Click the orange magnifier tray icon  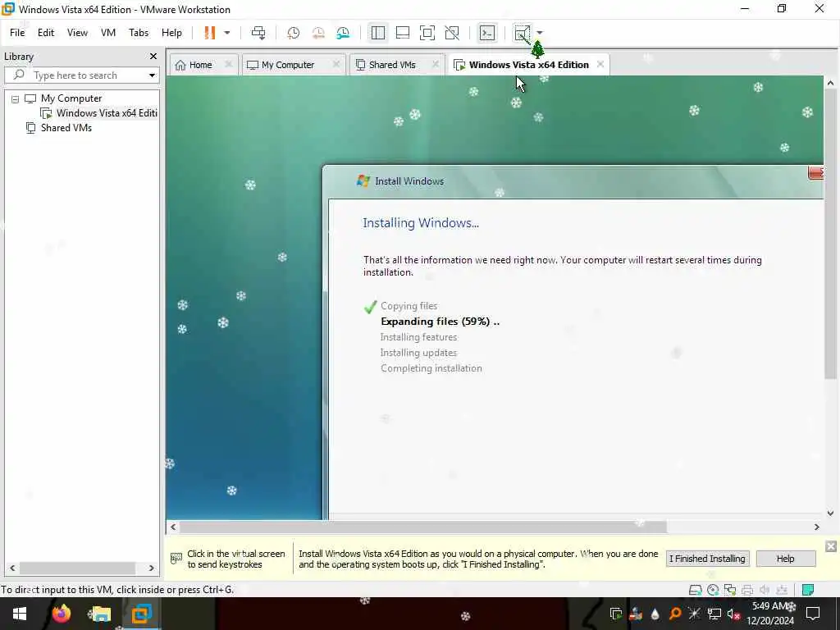(x=675, y=614)
